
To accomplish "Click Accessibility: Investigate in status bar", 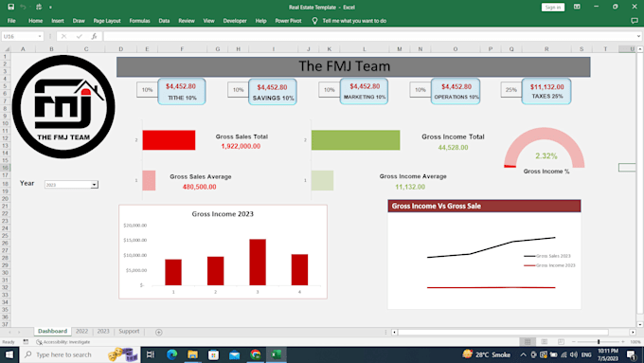I will pos(63,341).
